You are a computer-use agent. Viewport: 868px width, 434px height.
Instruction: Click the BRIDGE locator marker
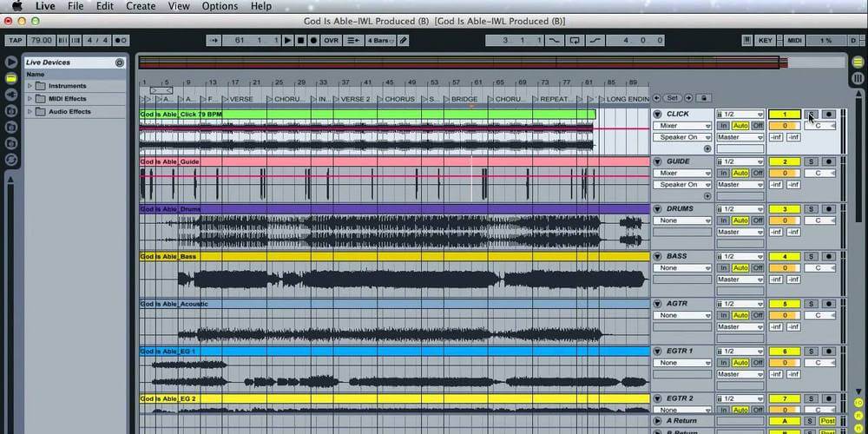[x=461, y=99]
